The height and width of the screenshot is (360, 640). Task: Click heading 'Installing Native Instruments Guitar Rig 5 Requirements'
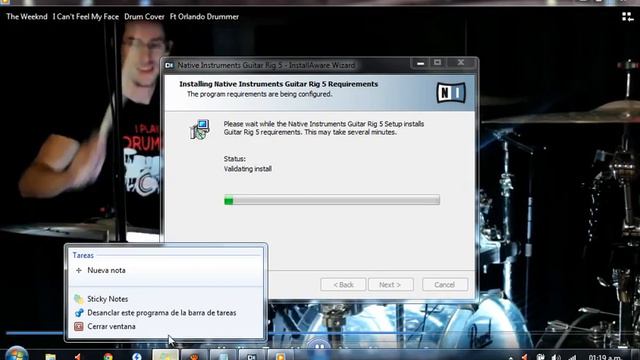(x=278, y=84)
